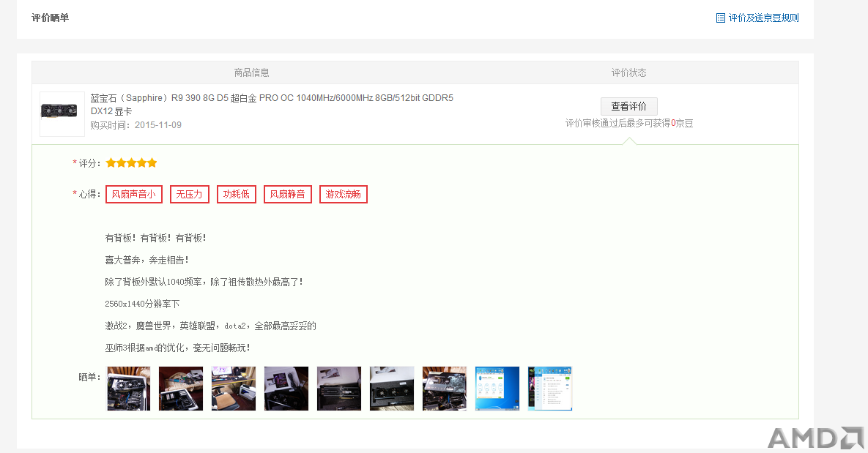868x453 pixels.
Task: Open the first 晒单 photo thumbnail
Action: (128, 389)
